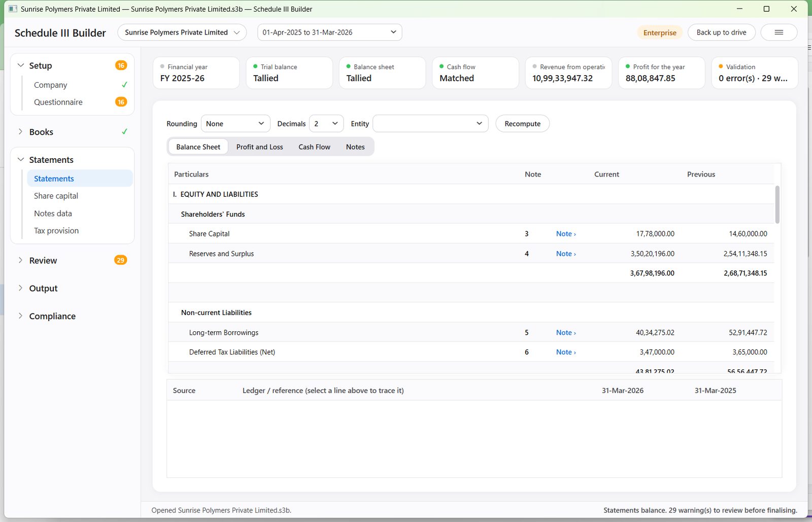This screenshot has width=812, height=522.
Task: Click the Enterprise badge
Action: click(x=660, y=32)
